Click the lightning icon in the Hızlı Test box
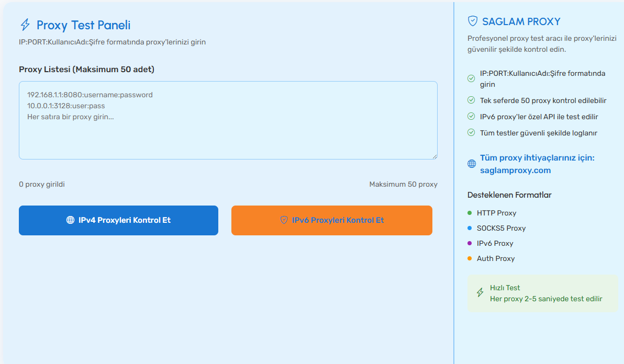The height and width of the screenshot is (364, 624). 480,293
